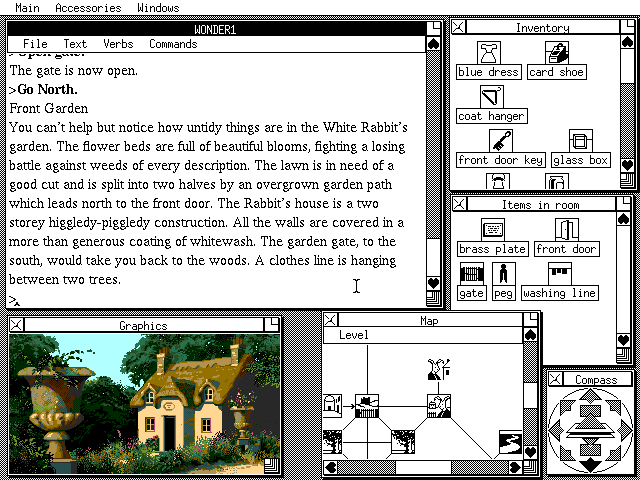Image resolution: width=640 pixels, height=480 pixels.
Task: Open the Text menu in WONDER1 window
Action: [x=75, y=44]
